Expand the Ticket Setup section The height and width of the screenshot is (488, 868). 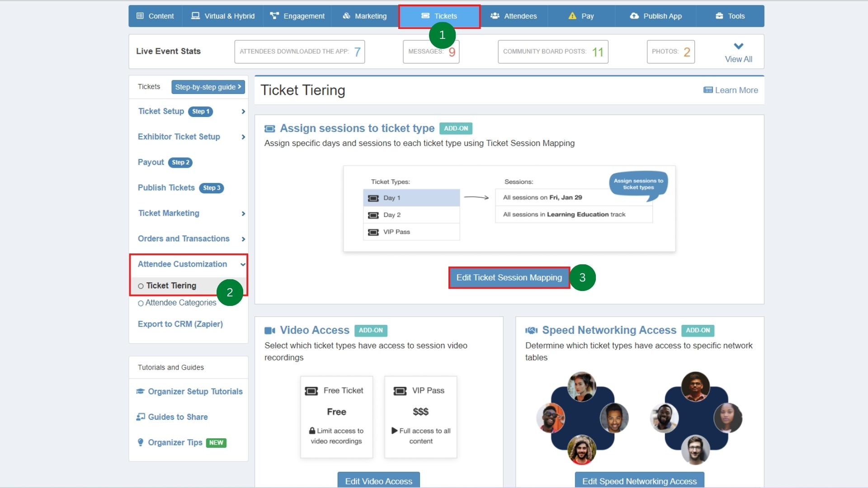[243, 112]
